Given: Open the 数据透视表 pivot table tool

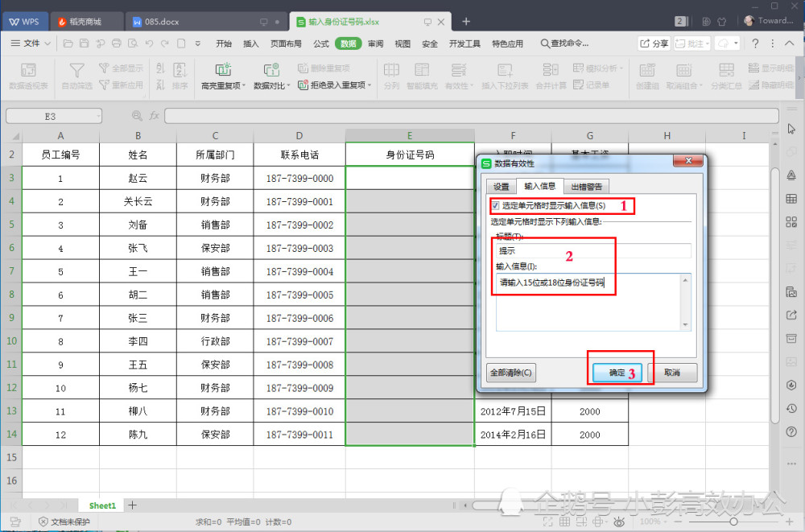Looking at the screenshot, I should point(28,76).
